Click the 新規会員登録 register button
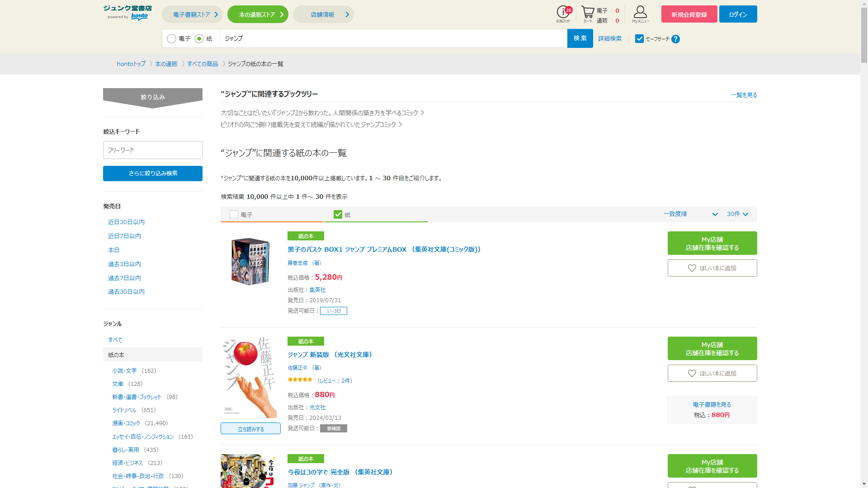This screenshot has width=868, height=488. pyautogui.click(x=689, y=14)
